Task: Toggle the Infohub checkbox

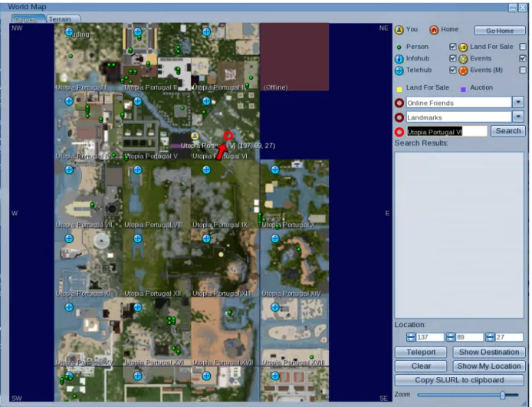Action: click(452, 58)
